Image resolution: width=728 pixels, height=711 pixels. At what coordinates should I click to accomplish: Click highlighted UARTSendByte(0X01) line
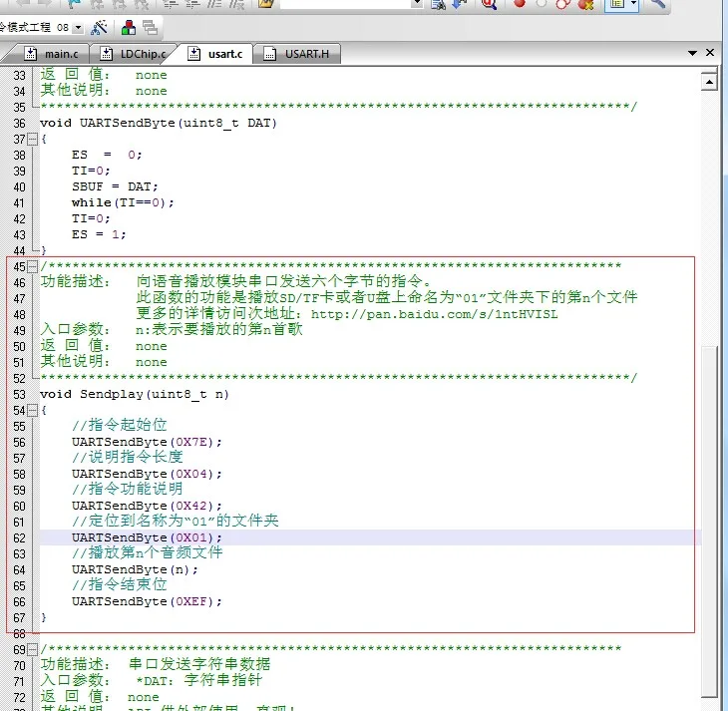(x=147, y=537)
